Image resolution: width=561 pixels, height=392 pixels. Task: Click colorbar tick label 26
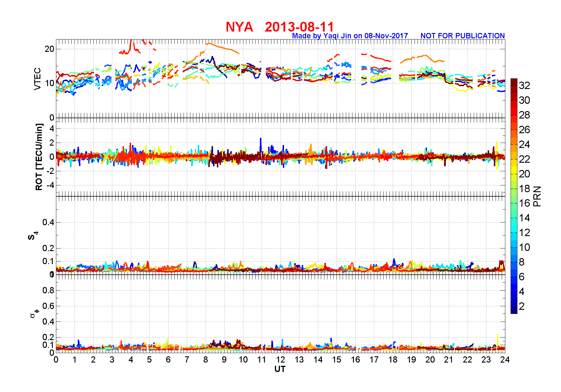524,130
